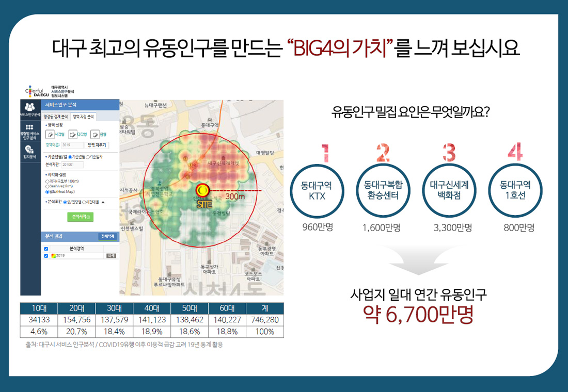Click the 대구신세계 백화점 circle
Viewport: 568px width, 392px height.
coord(449,190)
